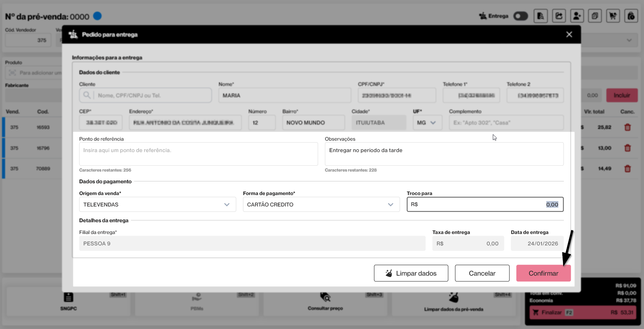Click the Cliente search field

coord(151,96)
